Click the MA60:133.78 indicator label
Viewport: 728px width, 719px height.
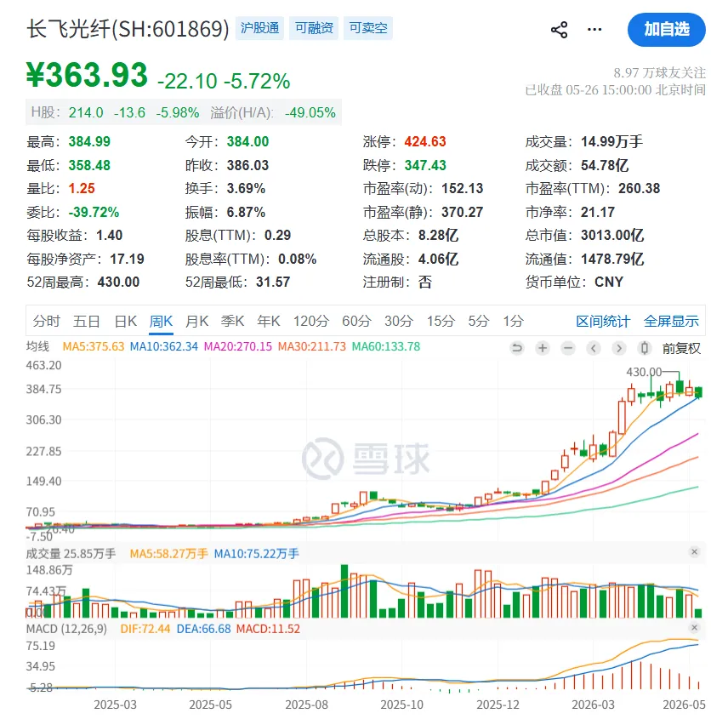[x=386, y=346]
